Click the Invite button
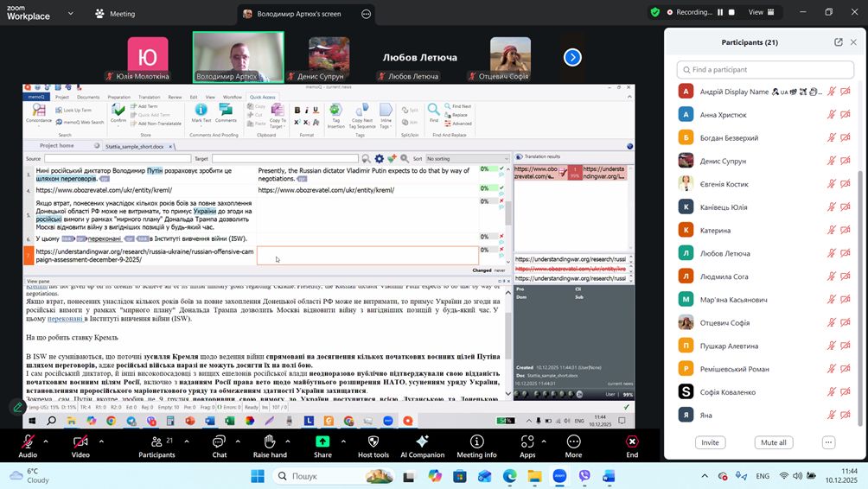This screenshot has width=868, height=489. (710, 442)
